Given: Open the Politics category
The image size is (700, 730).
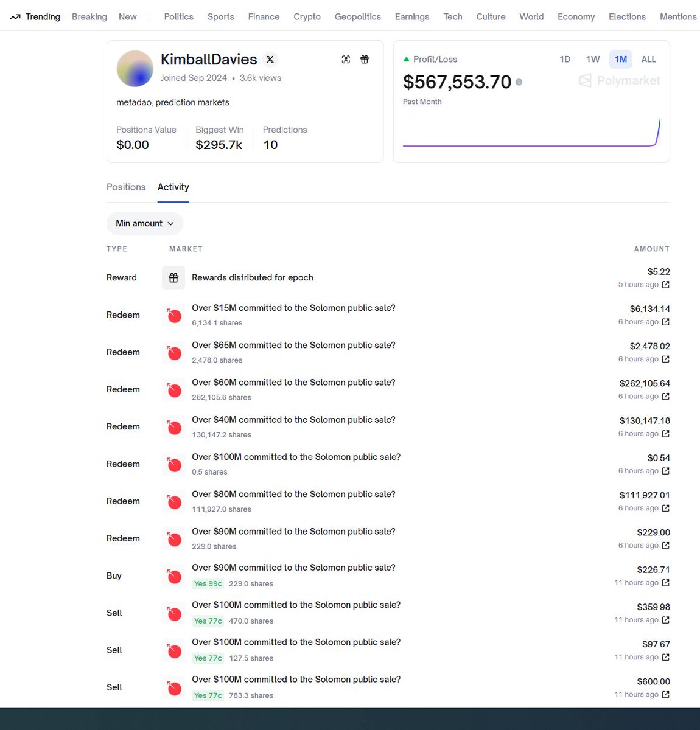Looking at the screenshot, I should click(x=179, y=17).
